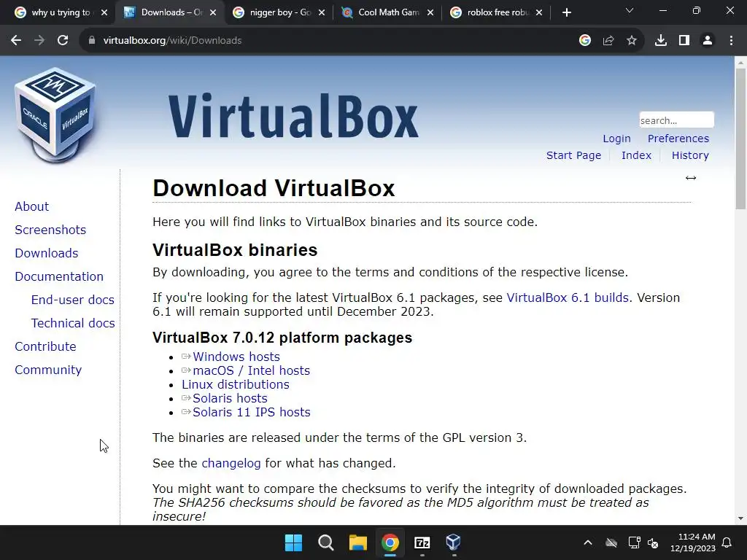
Task: Open Technical docs link
Action: [73, 323]
